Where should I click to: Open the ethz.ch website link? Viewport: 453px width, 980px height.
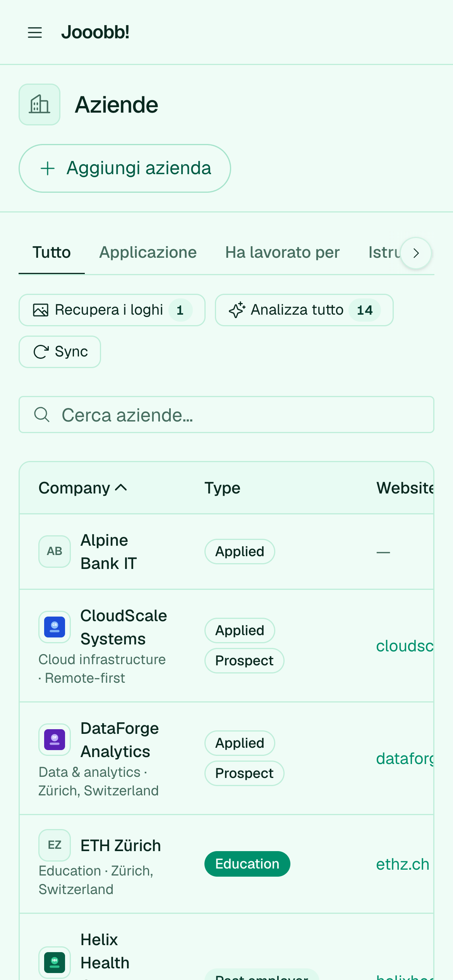tap(403, 864)
